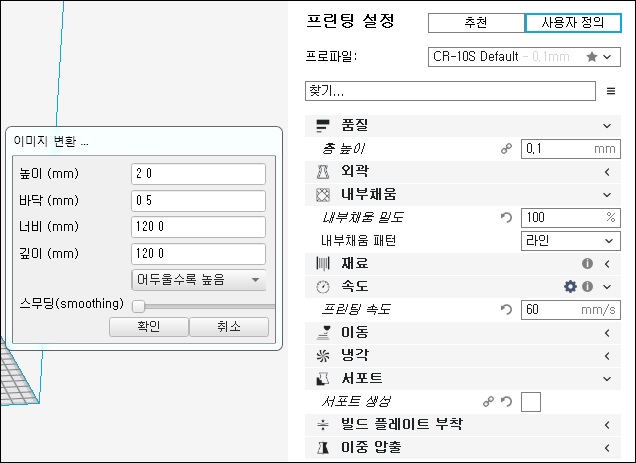
Task: Click the 품질 (Quality) category icon
Action: pos(323,126)
